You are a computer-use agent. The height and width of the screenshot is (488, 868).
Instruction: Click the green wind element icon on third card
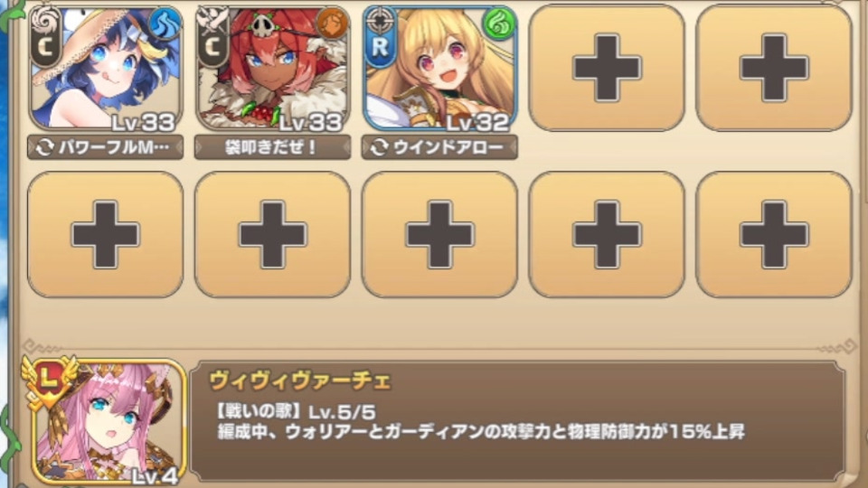[x=499, y=23]
